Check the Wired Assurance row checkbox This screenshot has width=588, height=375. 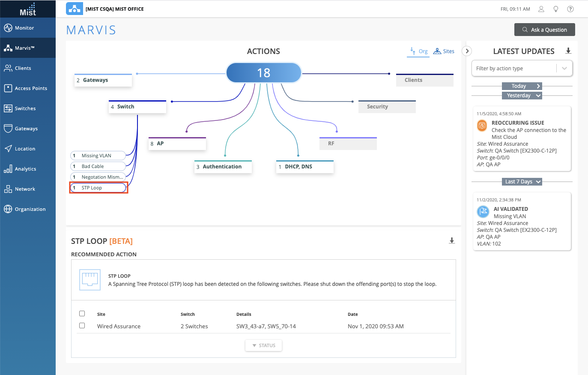point(82,326)
